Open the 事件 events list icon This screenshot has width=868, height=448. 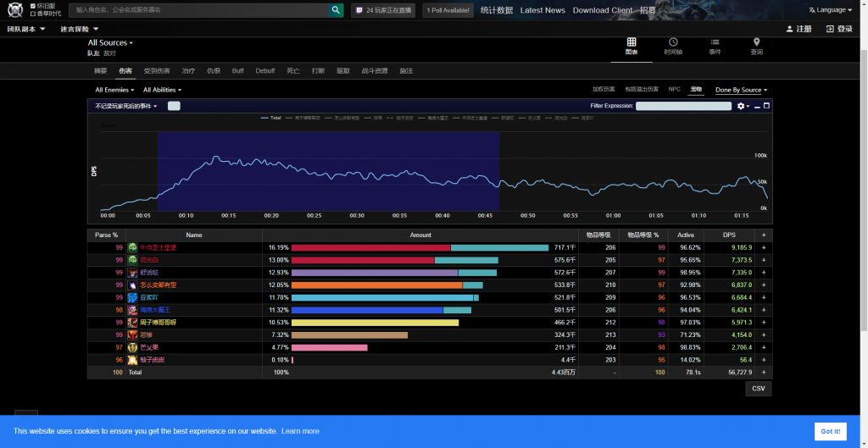715,42
